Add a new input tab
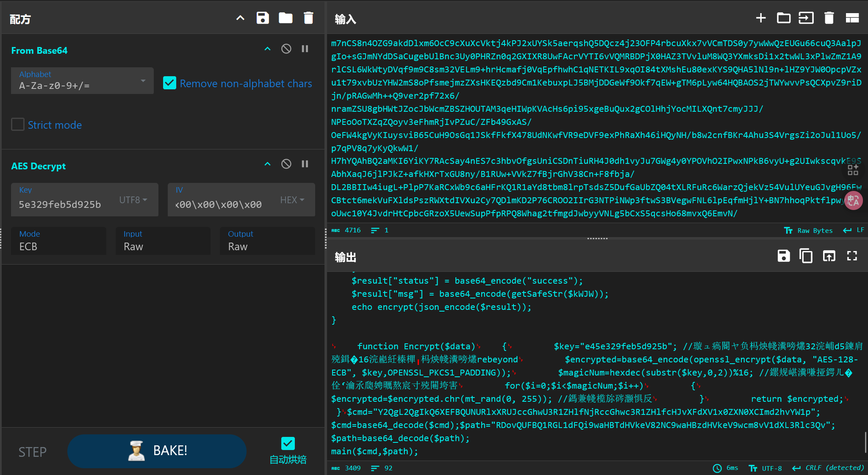 tap(761, 18)
